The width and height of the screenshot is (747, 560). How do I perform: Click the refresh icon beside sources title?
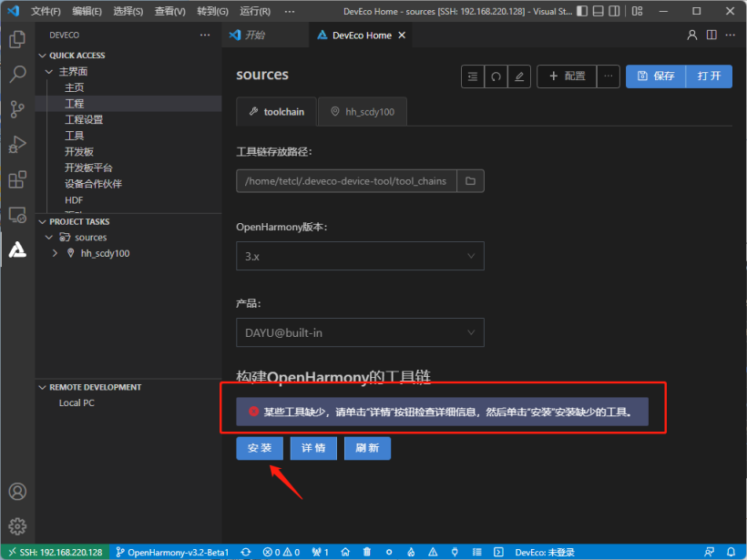(496, 76)
